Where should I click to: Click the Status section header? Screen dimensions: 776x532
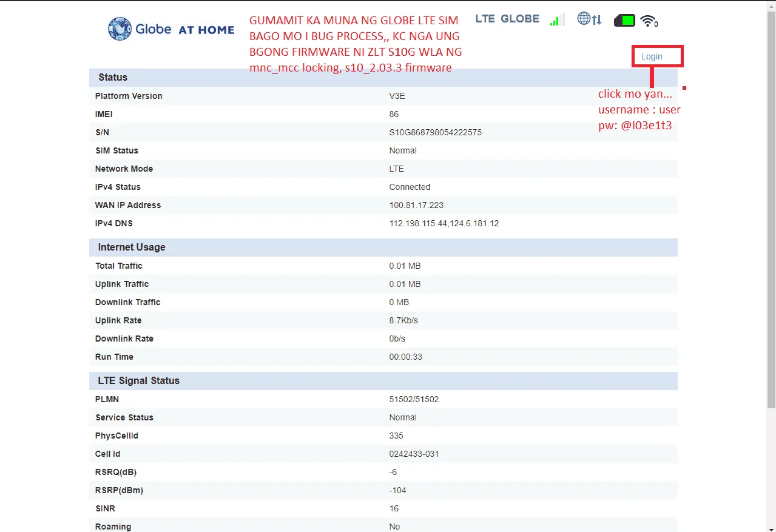[383, 78]
